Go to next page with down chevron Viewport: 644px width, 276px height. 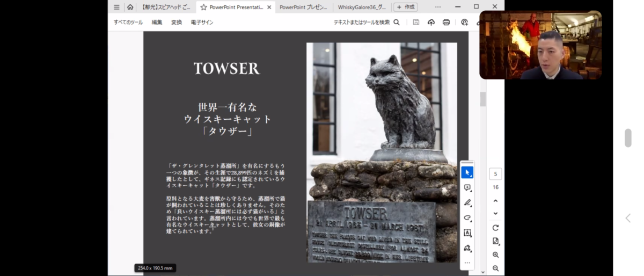pos(495,213)
